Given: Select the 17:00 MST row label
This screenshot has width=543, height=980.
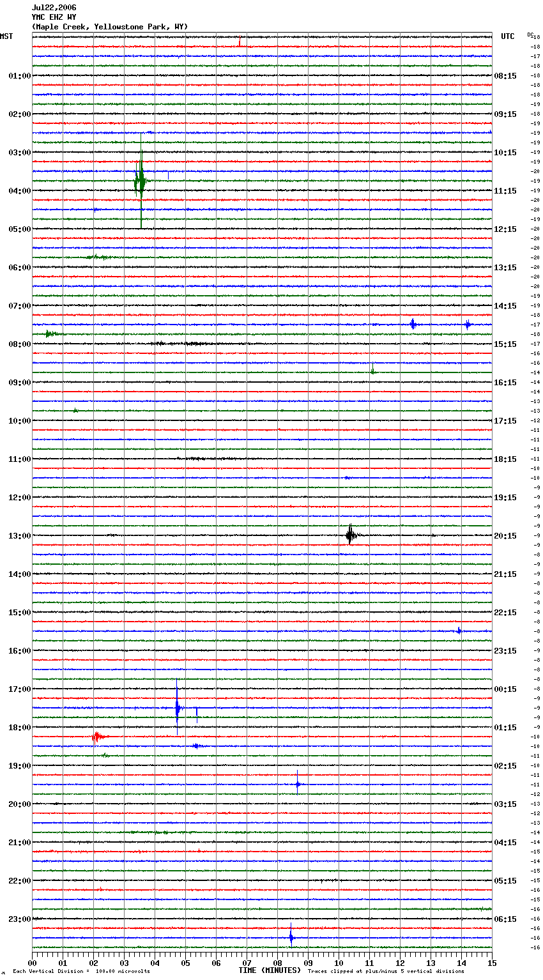Looking at the screenshot, I should pos(20,689).
